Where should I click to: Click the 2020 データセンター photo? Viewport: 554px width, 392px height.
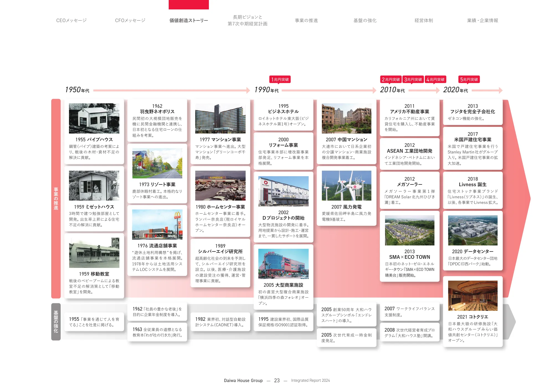[473, 230]
